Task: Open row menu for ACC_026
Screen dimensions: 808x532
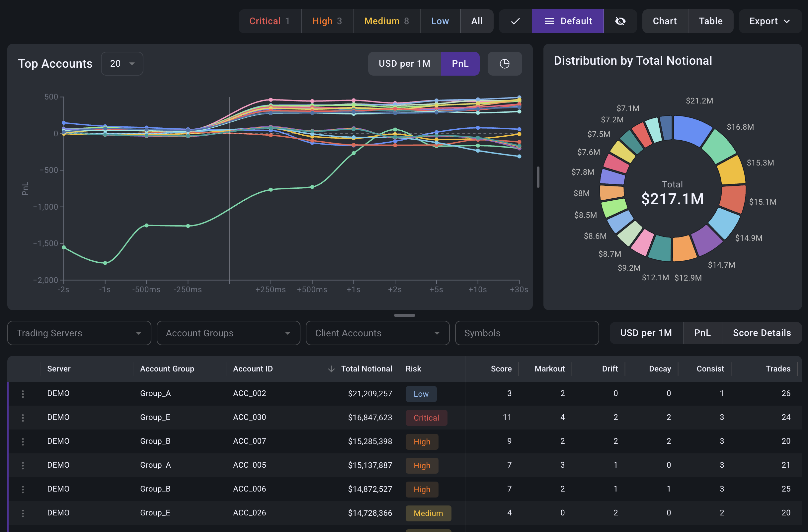Action: [23, 513]
